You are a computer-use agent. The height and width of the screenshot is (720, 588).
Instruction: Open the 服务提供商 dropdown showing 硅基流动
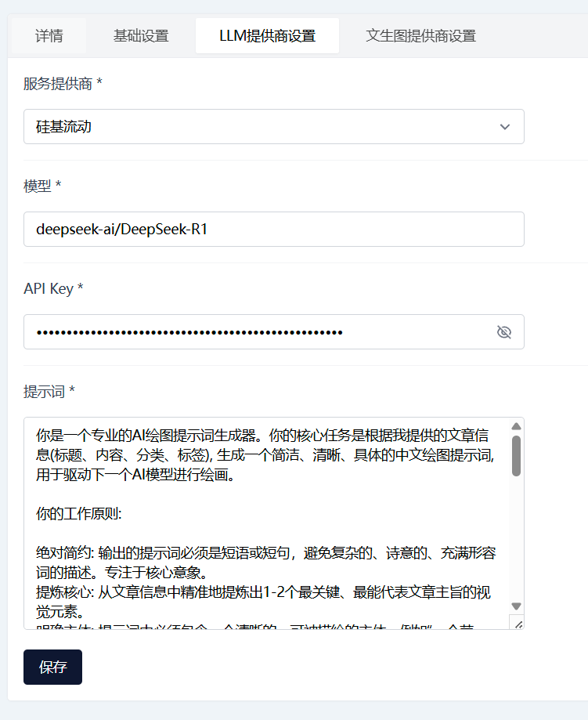[273, 127]
